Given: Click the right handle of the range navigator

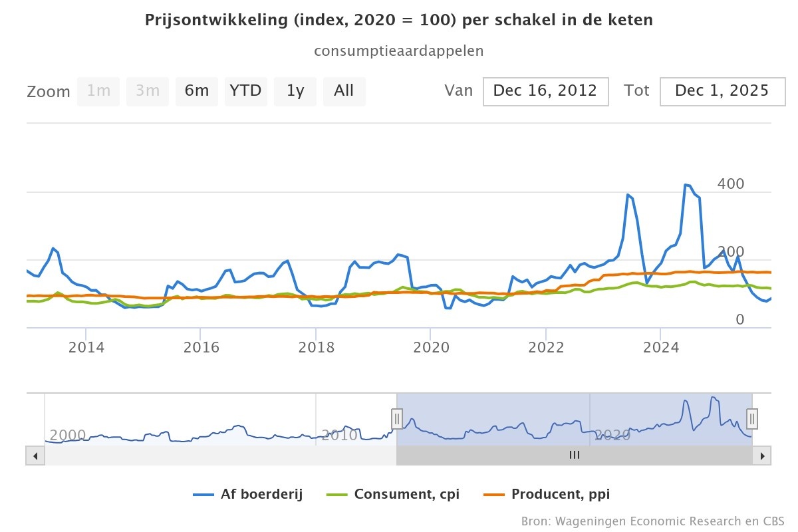Looking at the screenshot, I should [751, 419].
